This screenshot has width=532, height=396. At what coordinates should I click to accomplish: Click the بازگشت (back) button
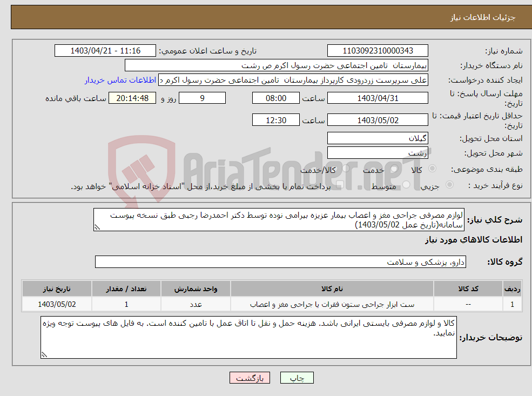click(250, 378)
